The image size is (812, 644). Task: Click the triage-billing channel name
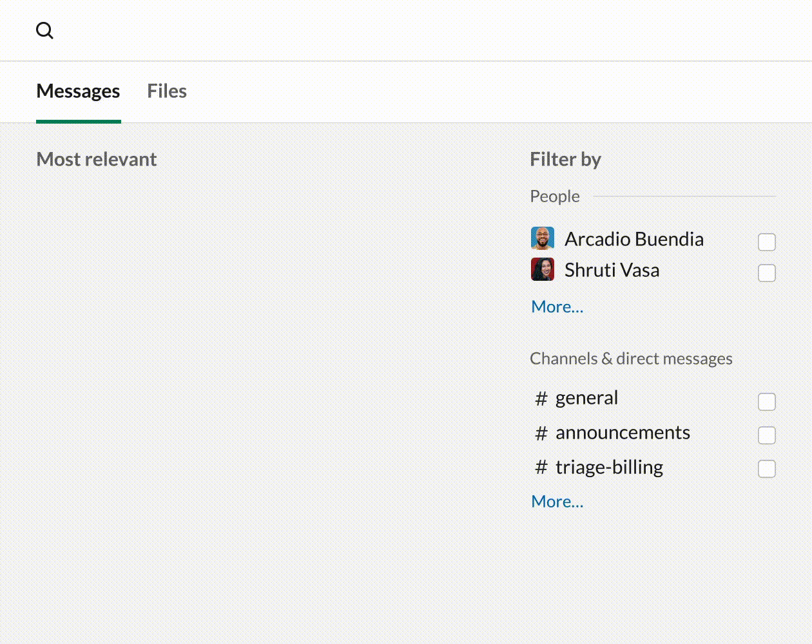(609, 468)
